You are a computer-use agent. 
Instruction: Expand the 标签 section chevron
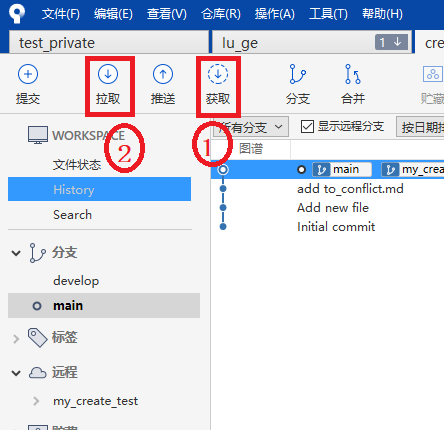coord(16,339)
